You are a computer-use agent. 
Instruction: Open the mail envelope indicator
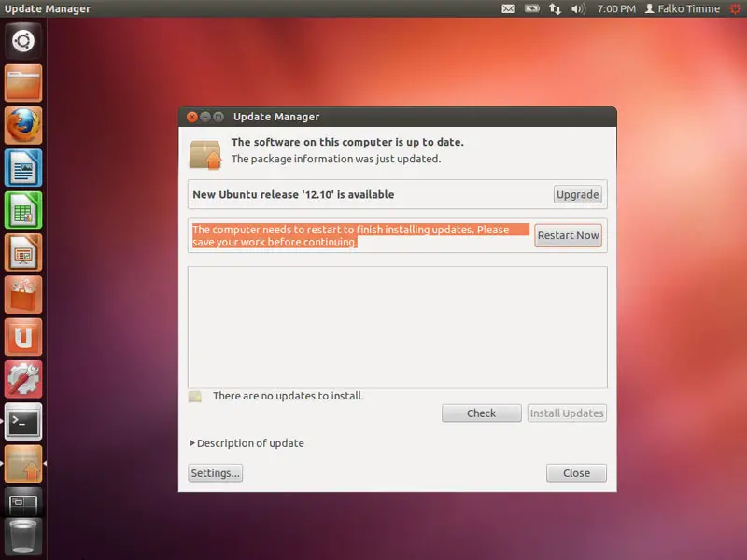tap(508, 8)
